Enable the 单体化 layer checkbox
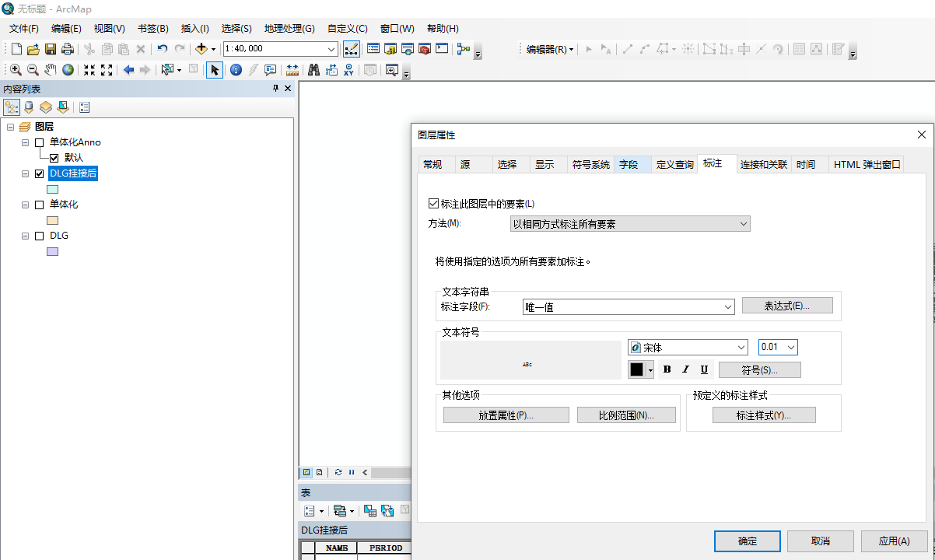Image resolution: width=935 pixels, height=560 pixels. pos(40,205)
